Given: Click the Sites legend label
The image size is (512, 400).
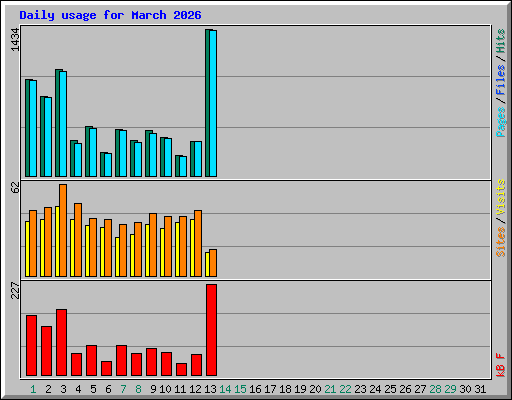Looking at the screenshot, I should [501, 242].
